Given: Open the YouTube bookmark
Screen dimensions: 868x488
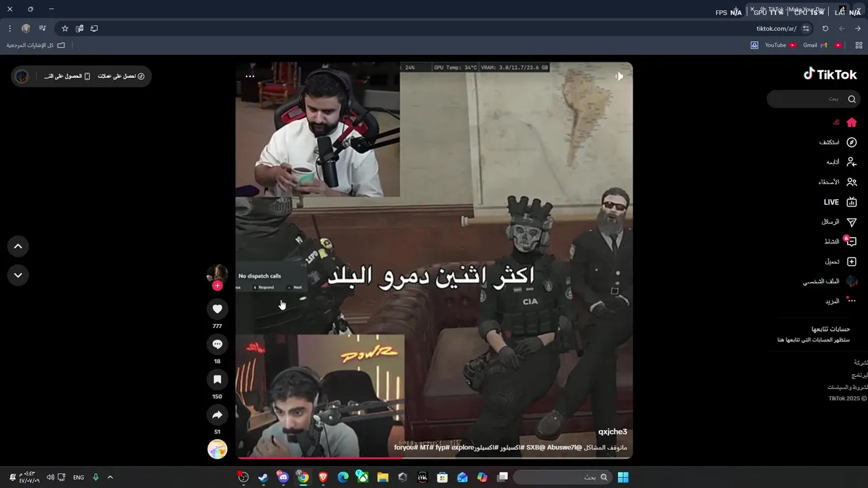Looking at the screenshot, I should 781,45.
